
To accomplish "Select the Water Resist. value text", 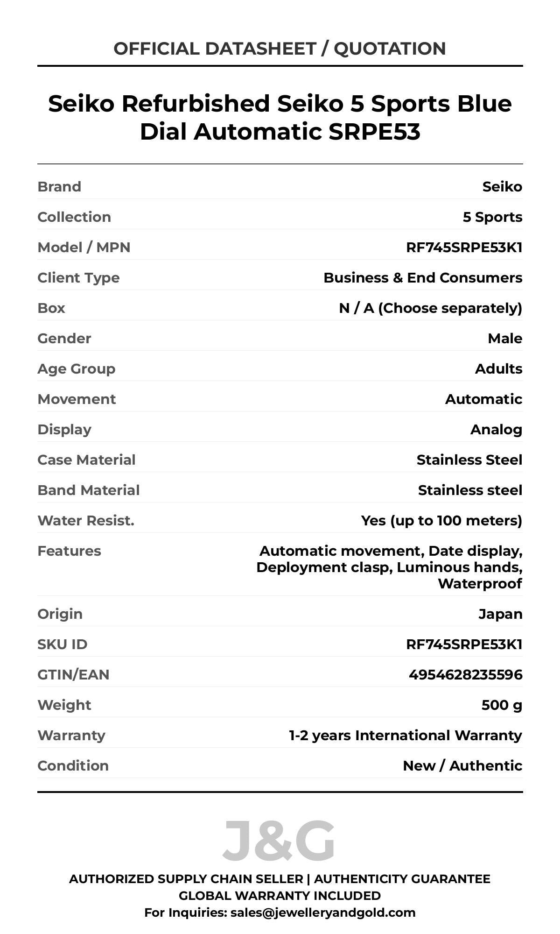I will click(x=441, y=520).
